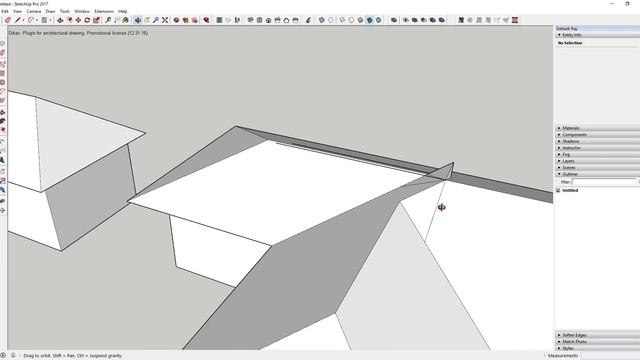Open the Line tool dropdown arrow
This screenshot has height=360, width=640.
pyautogui.click(x=23, y=20)
